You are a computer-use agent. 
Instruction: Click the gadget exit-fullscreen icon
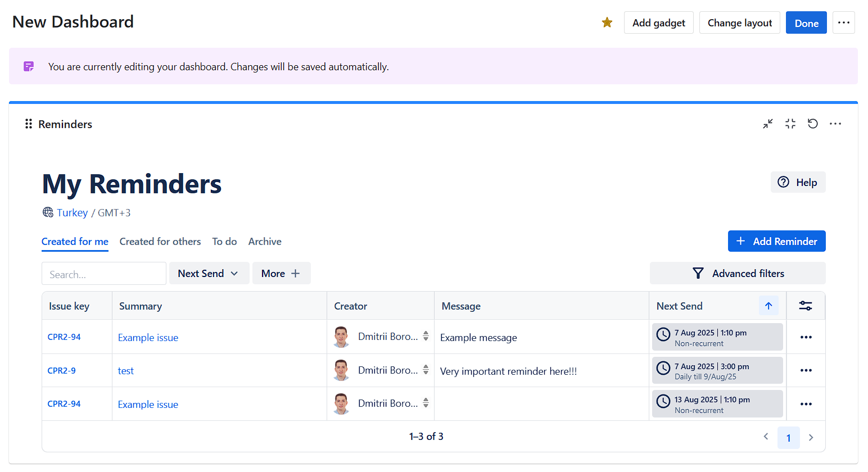[790, 124]
